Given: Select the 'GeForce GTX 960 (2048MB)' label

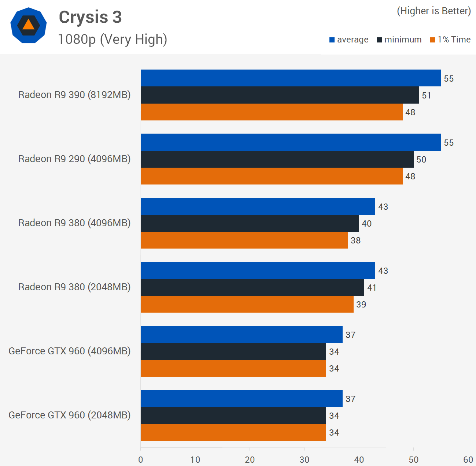Looking at the screenshot, I should coord(70,415).
